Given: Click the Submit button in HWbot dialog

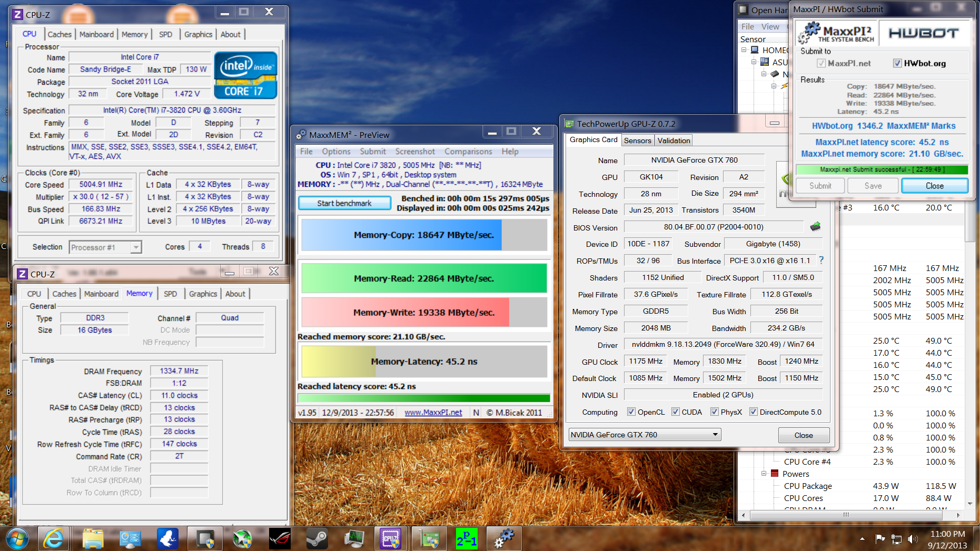Looking at the screenshot, I should point(820,186).
